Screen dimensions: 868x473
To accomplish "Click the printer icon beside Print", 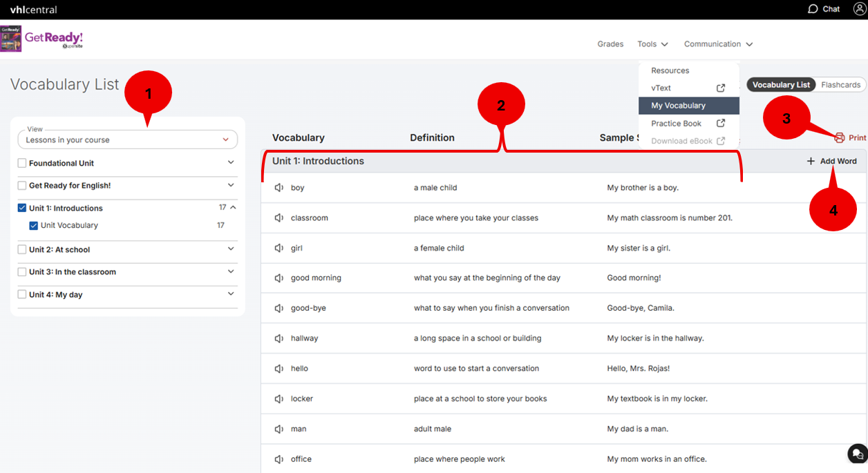I will pyautogui.click(x=840, y=138).
